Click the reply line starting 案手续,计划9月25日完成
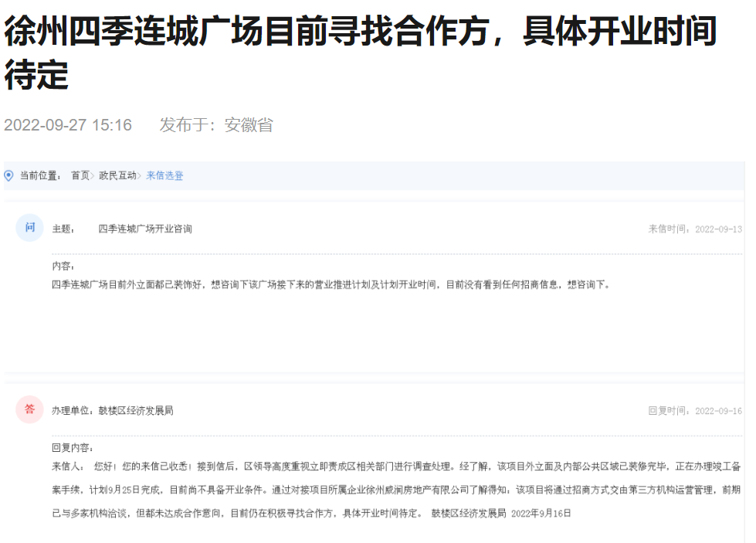The width and height of the screenshot is (756, 543). tap(396, 490)
